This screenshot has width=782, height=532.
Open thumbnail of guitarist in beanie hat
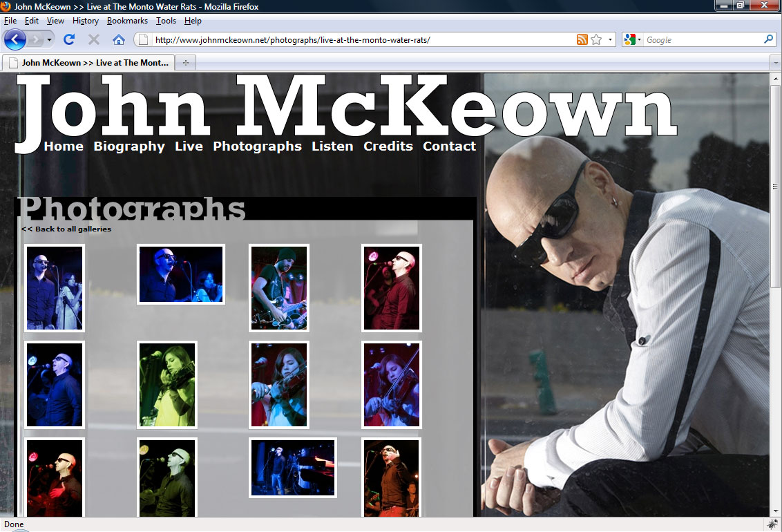[x=279, y=287]
